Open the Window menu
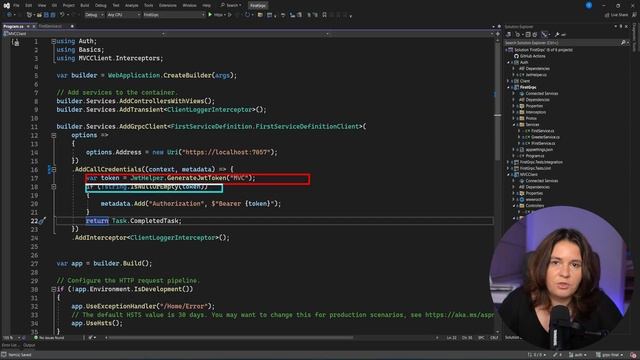 tap(189, 5)
